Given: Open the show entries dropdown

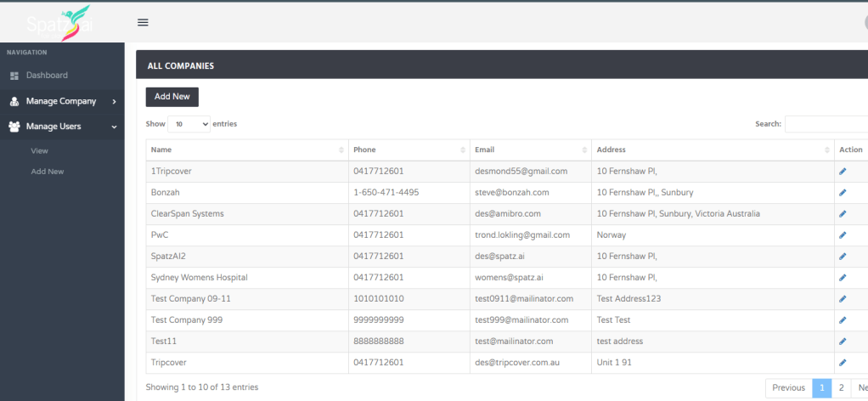Looking at the screenshot, I should 189,124.
